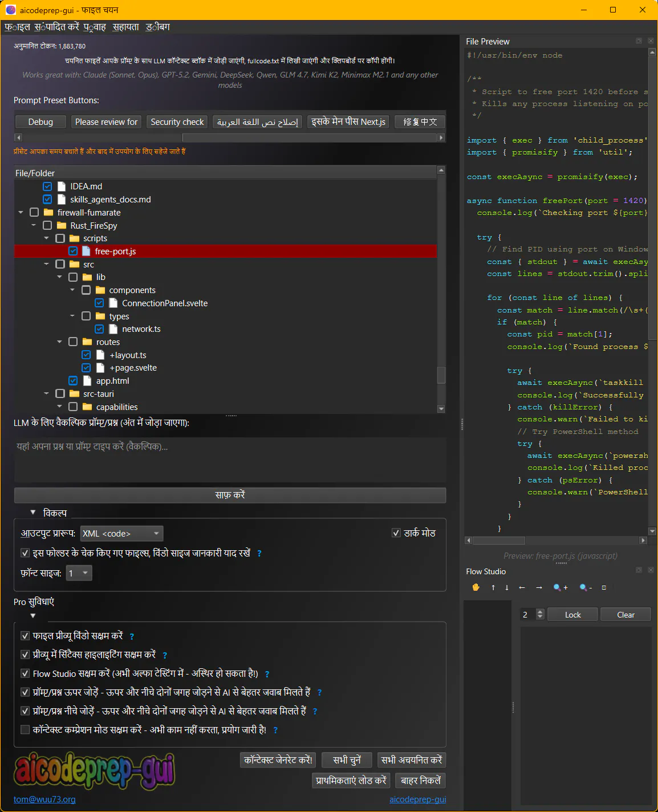Image resolution: width=658 pixels, height=812 pixels.
Task: Click the IDEA.md file icon
Action: pos(61,186)
